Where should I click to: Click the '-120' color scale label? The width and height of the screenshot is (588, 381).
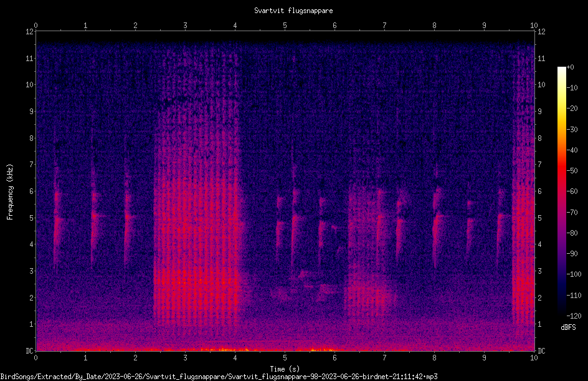[574, 316]
